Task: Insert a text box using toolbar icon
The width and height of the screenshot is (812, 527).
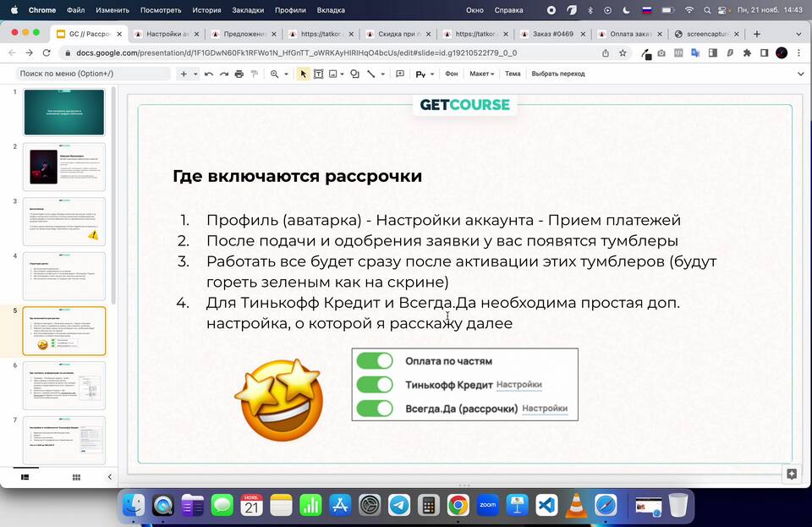Action: pyautogui.click(x=319, y=74)
